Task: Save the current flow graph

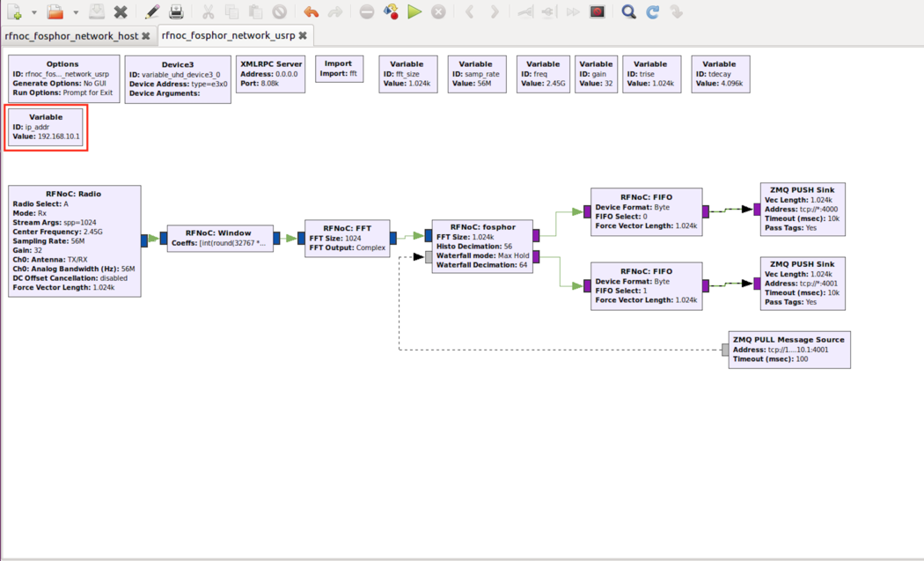Action: pyautogui.click(x=97, y=12)
